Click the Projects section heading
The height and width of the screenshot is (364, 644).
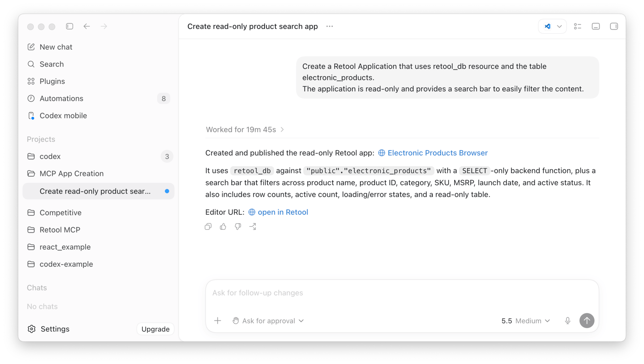pos(41,139)
